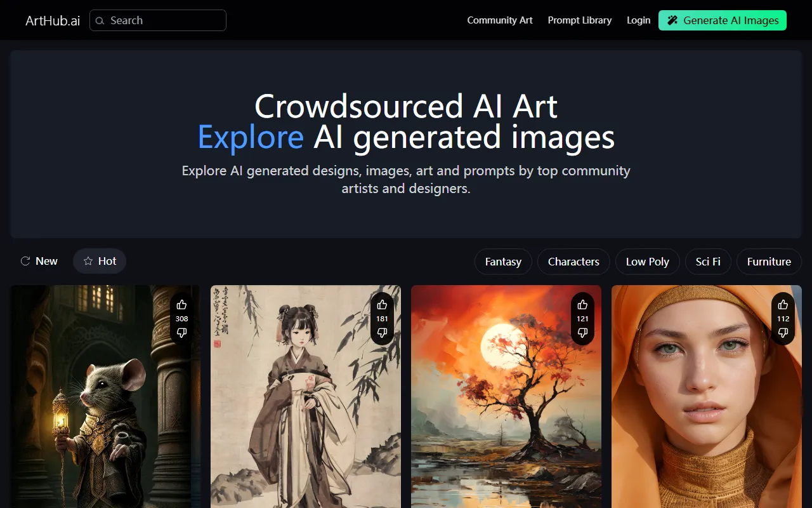812x508 pixels.
Task: Click the wand icon on Generate AI Images
Action: click(x=672, y=20)
